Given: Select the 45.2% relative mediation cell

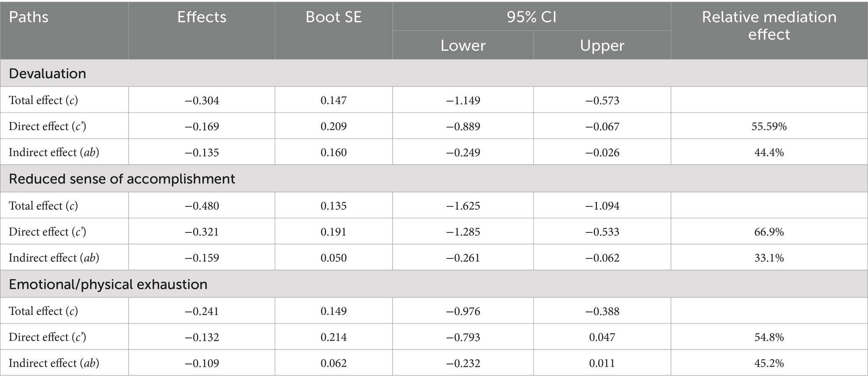Looking at the screenshot, I should point(769,363).
